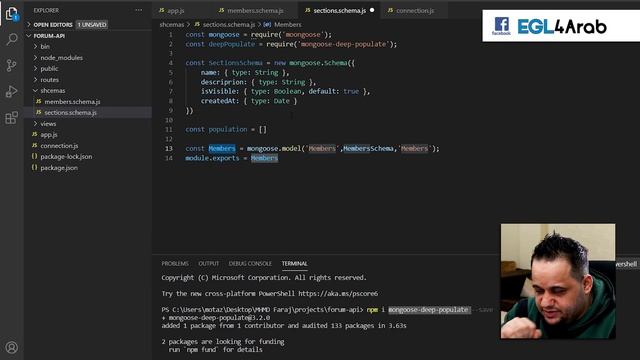
Task: Click 'createdAt' property on line 8
Action: pos(220,101)
